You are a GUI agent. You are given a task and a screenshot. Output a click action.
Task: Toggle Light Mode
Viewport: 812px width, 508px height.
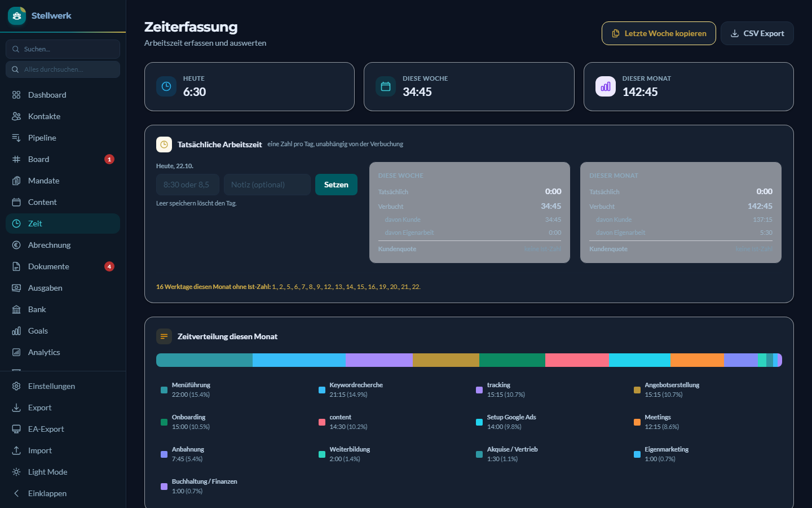tap(63, 472)
